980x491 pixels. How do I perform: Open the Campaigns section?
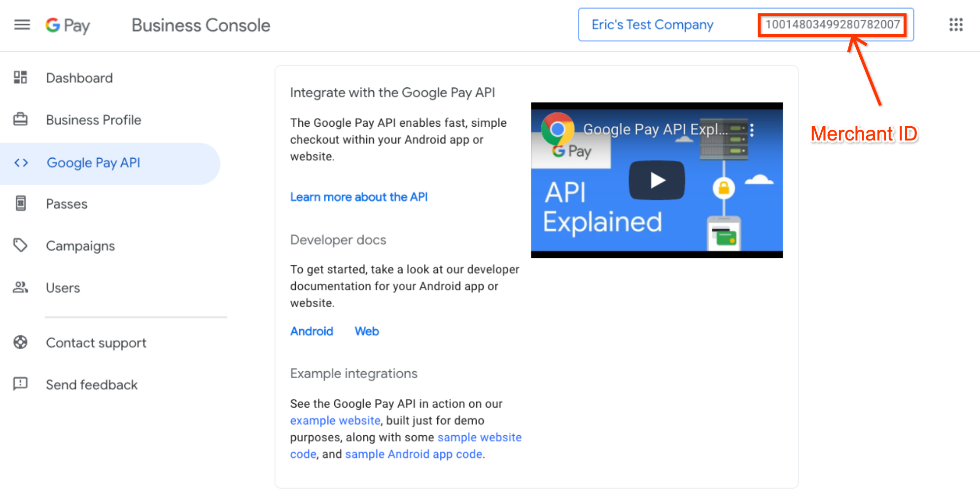tap(80, 246)
